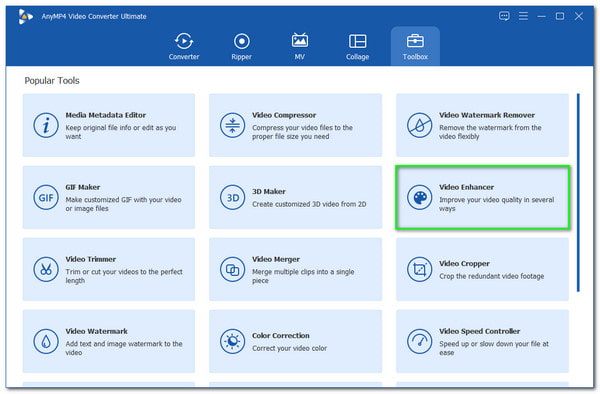Open the Video Speed Controller title
600x394 pixels.
[479, 331]
